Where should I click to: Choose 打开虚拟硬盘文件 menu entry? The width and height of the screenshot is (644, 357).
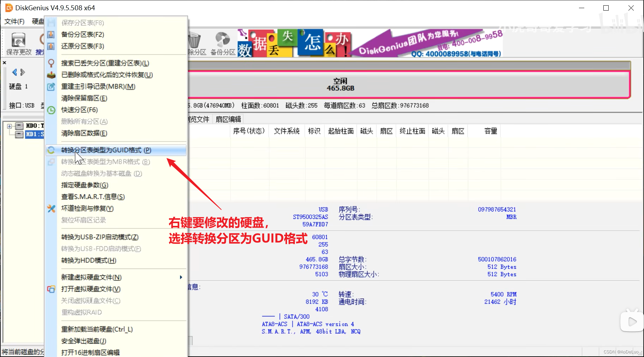click(x=116, y=289)
